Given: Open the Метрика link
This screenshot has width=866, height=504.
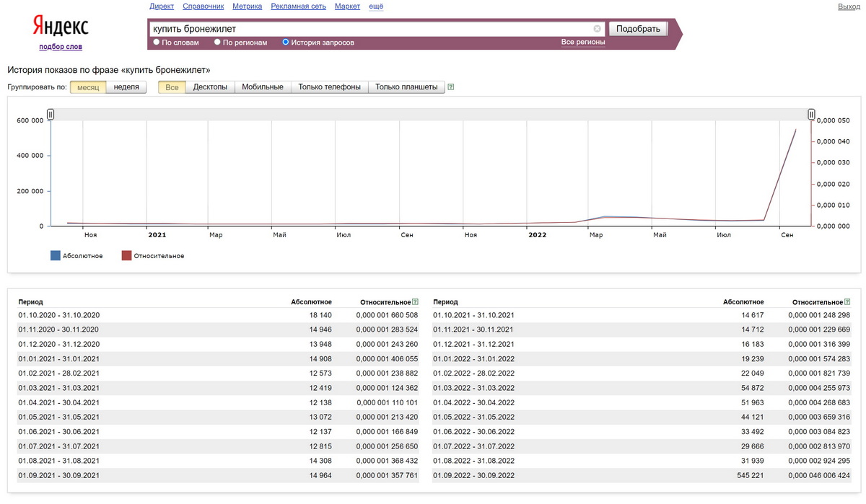Looking at the screenshot, I should click(x=247, y=6).
